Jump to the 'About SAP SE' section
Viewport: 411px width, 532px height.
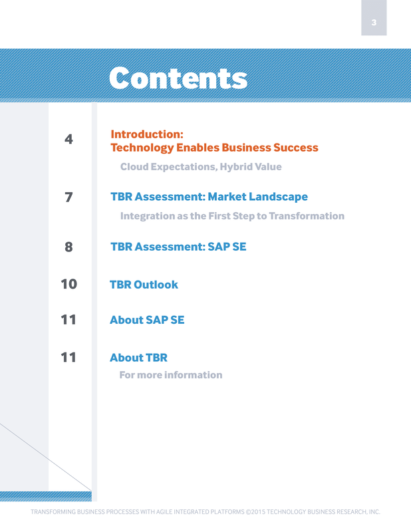(146, 320)
